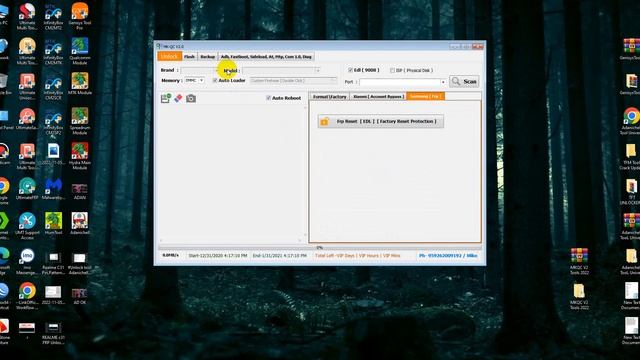640x360 pixels.
Task: Open Adanichell shortcut below ADAN icon
Action: coord(80,224)
